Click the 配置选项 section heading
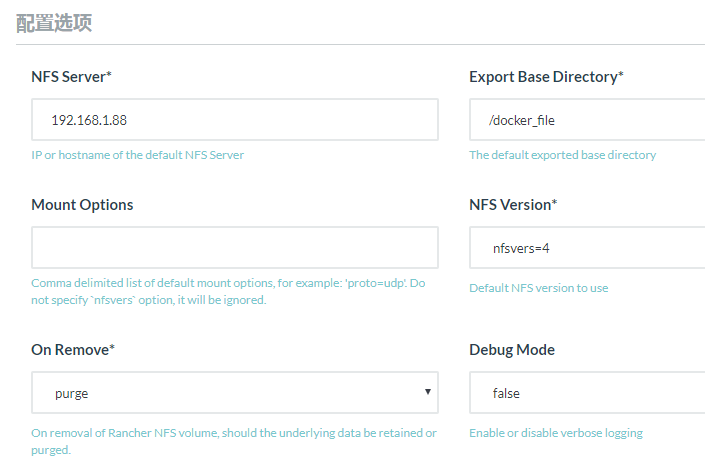 point(54,23)
